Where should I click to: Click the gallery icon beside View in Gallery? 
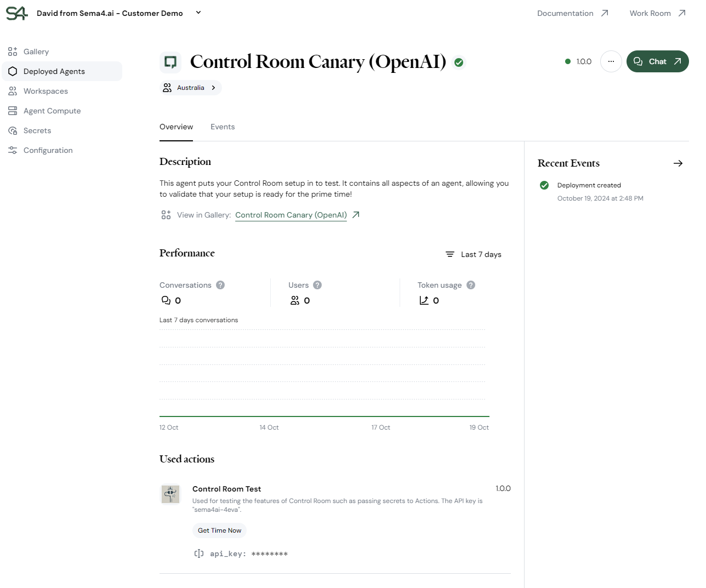[166, 215]
